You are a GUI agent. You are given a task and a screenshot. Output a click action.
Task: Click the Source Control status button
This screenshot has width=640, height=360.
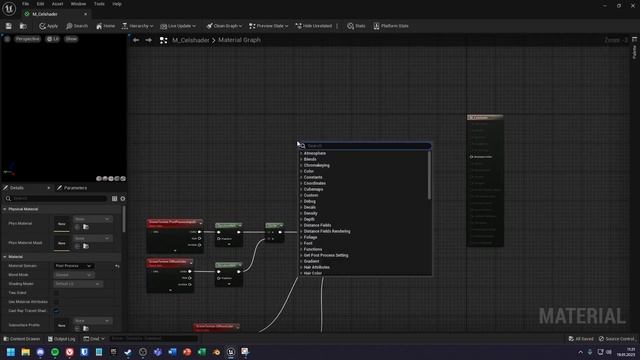pos(617,339)
